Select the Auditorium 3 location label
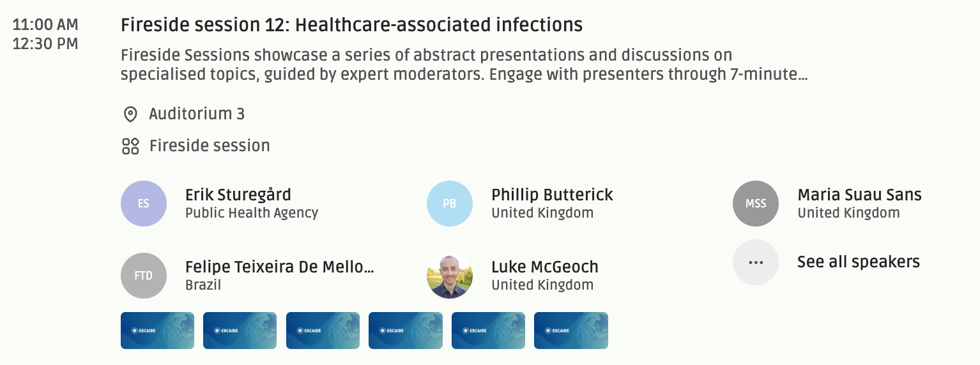This screenshot has height=365, width=980. 197,114
